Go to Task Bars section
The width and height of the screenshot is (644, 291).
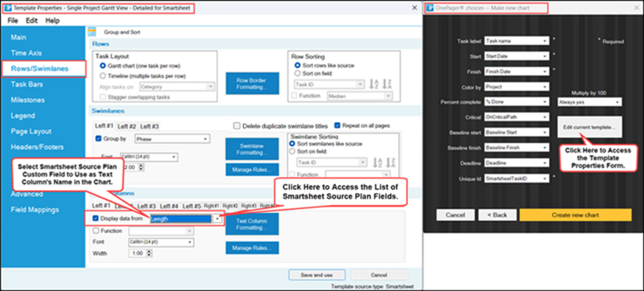(x=27, y=84)
